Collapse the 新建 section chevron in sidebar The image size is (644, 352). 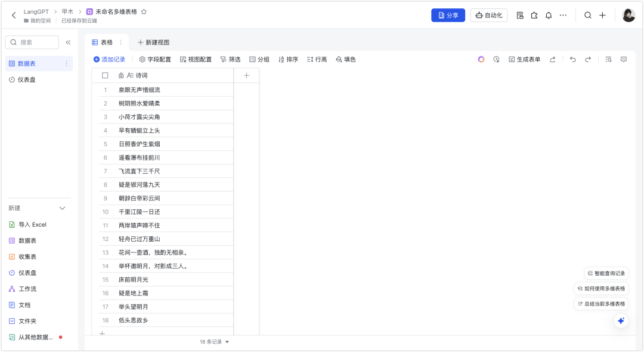(x=62, y=208)
